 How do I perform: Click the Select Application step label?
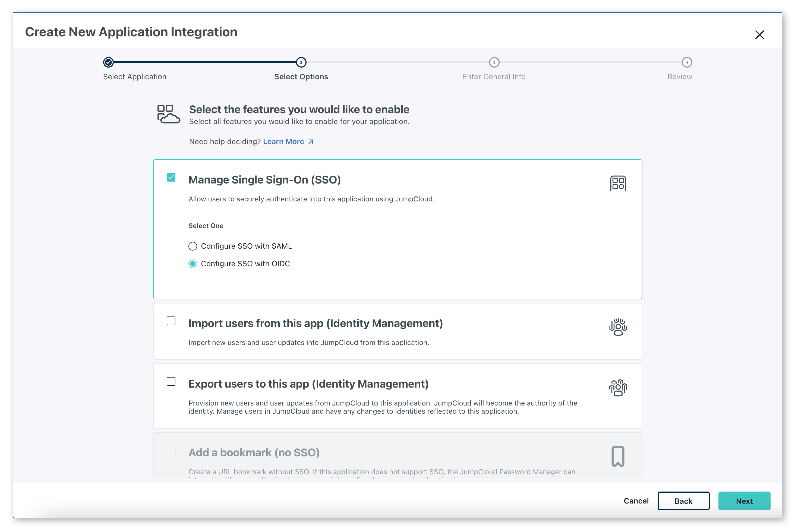pyautogui.click(x=135, y=77)
